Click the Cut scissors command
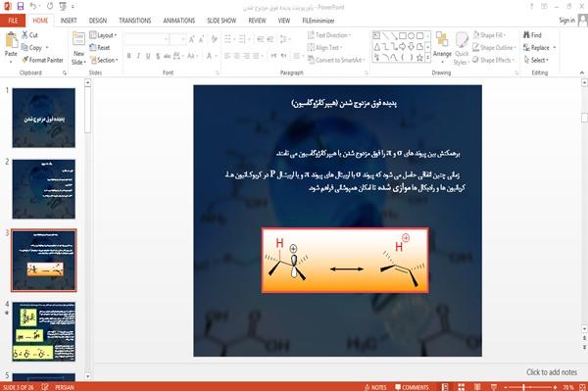The width and height of the screenshot is (588, 391). 29,35
